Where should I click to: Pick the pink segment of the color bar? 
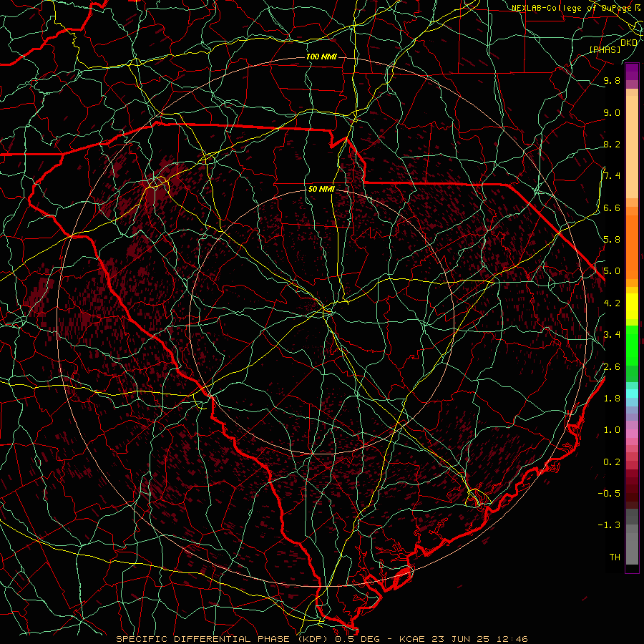(632, 434)
